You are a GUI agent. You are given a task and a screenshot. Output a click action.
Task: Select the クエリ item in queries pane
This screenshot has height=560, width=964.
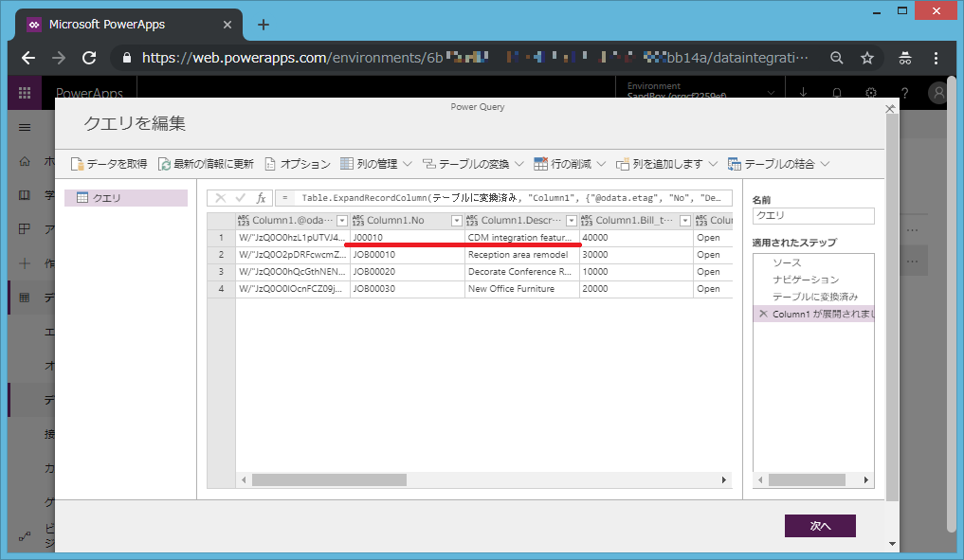click(x=126, y=198)
